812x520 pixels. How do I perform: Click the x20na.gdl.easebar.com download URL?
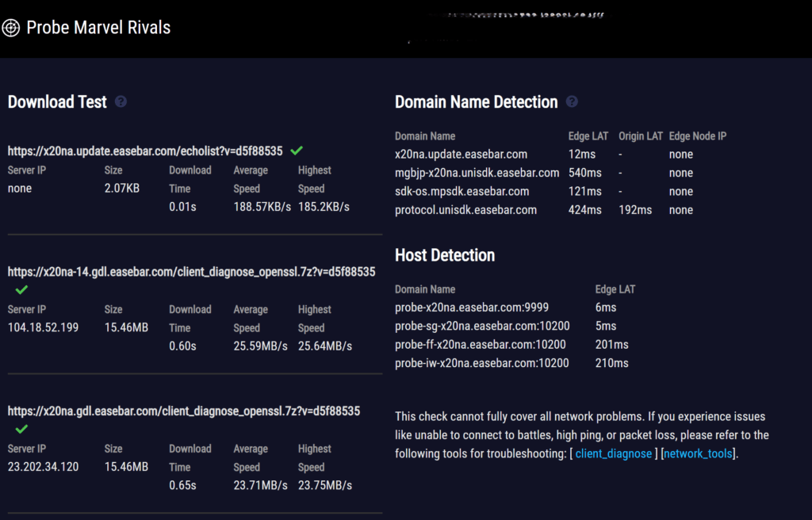click(x=184, y=411)
